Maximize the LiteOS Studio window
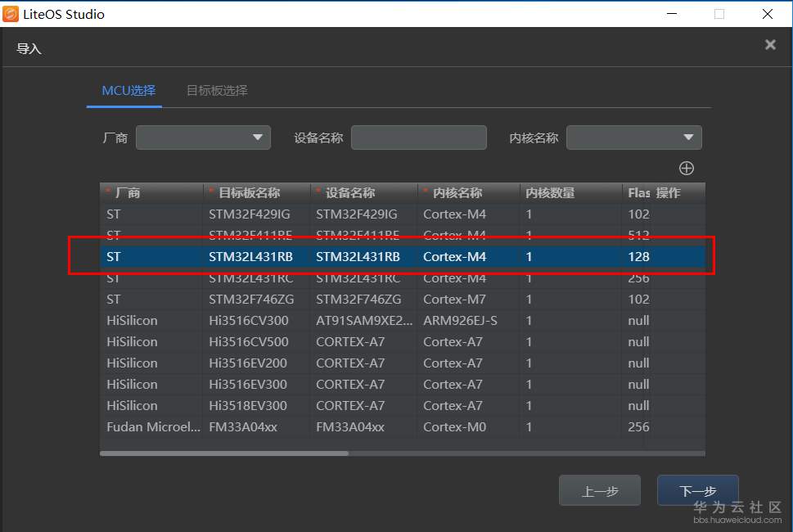The height and width of the screenshot is (532, 793). click(x=719, y=14)
